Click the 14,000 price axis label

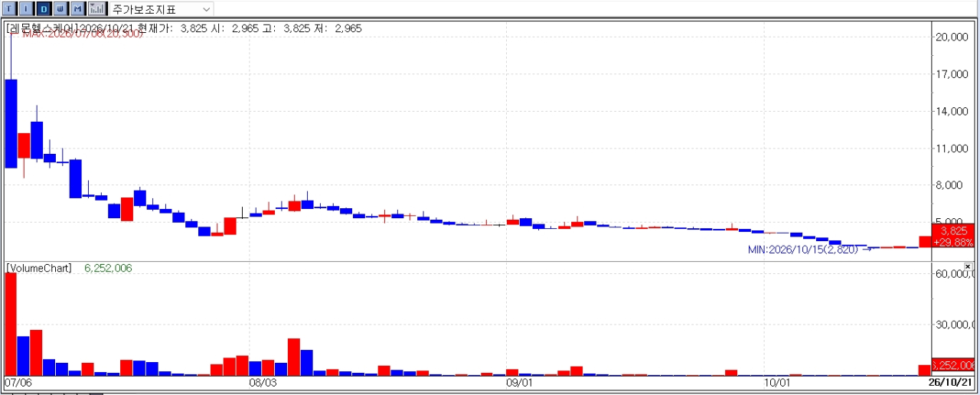pyautogui.click(x=954, y=111)
